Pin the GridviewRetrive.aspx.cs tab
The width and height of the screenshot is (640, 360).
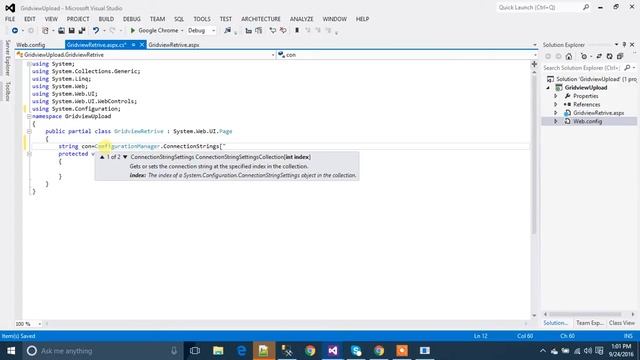[133, 45]
